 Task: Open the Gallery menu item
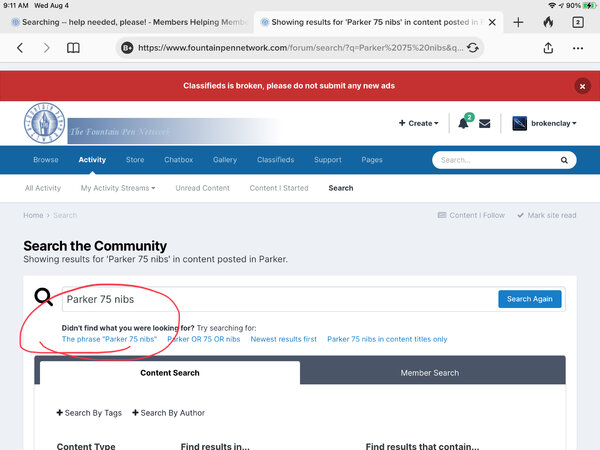225,160
